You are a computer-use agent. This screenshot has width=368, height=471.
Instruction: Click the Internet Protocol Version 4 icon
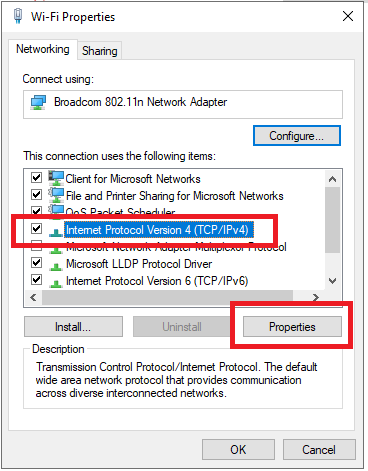pos(56,232)
